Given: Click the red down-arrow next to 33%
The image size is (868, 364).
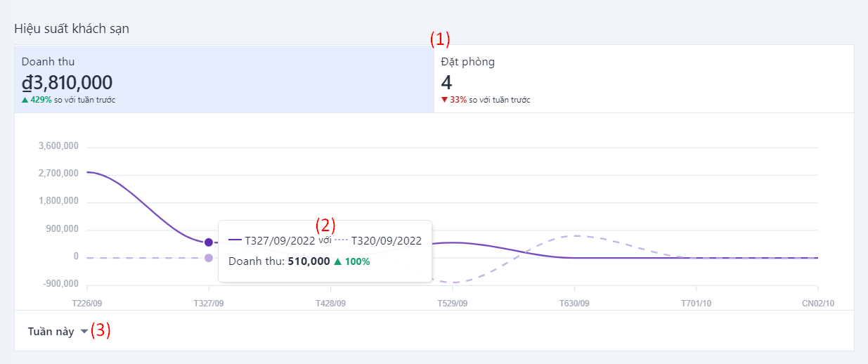Looking at the screenshot, I should [x=444, y=100].
